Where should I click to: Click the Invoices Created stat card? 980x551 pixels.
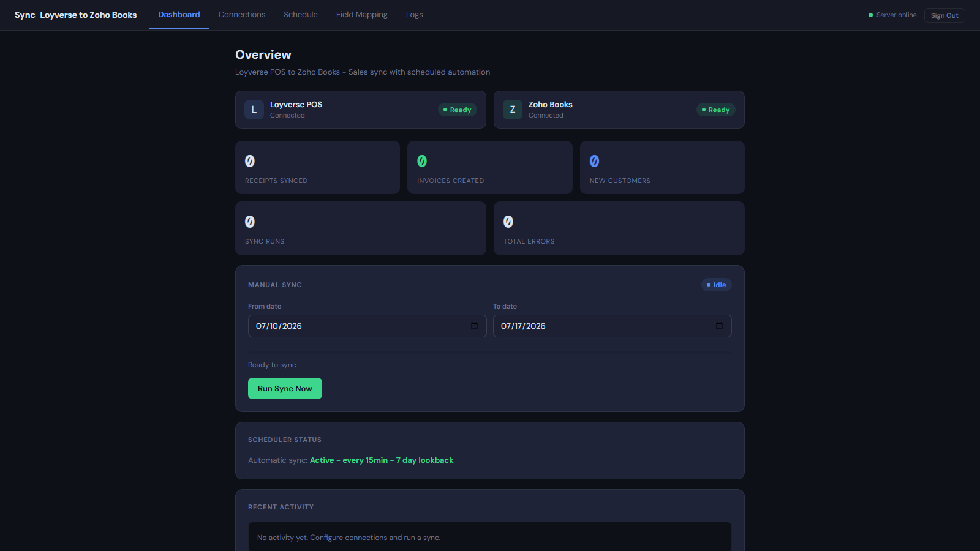[490, 168]
